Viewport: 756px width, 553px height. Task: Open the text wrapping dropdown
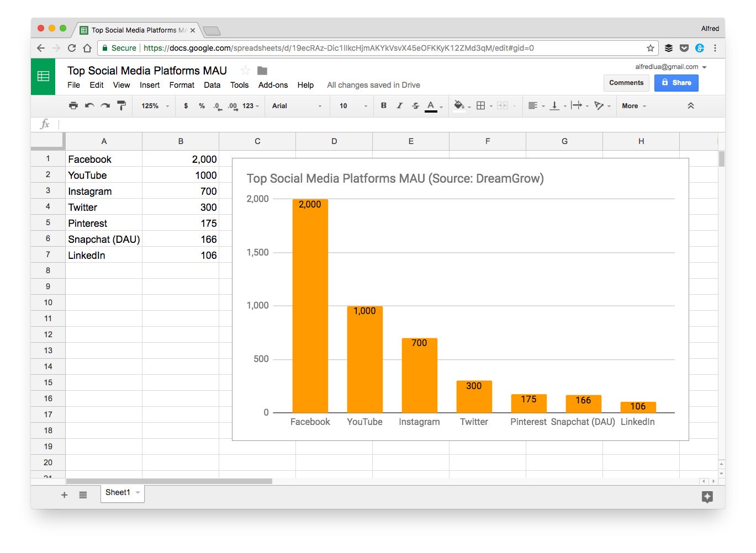(580, 105)
